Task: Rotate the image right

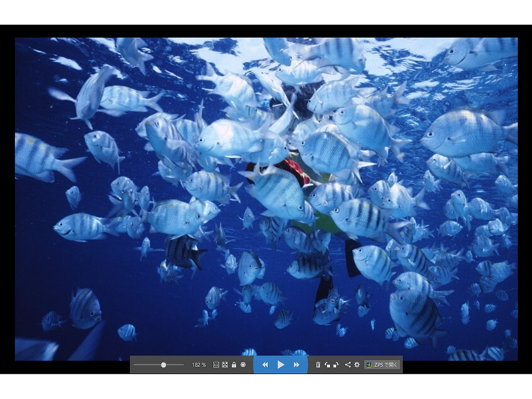Action: 336,364
